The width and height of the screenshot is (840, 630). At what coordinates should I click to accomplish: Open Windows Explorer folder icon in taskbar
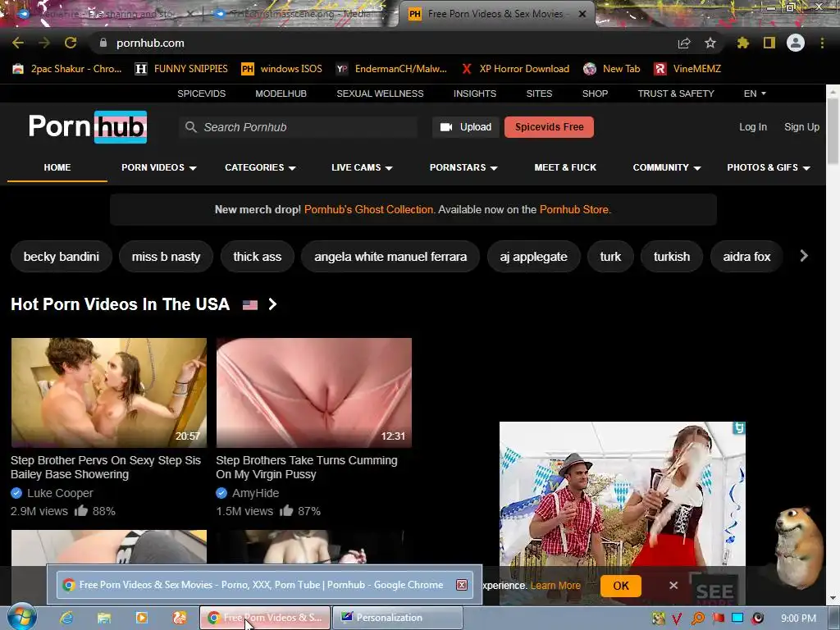point(104,618)
